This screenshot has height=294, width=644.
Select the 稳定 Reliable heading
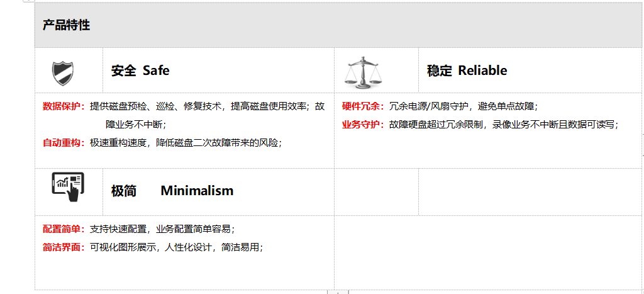pos(467,71)
